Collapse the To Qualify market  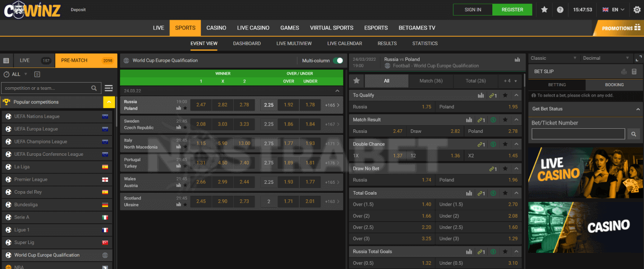pos(516,96)
